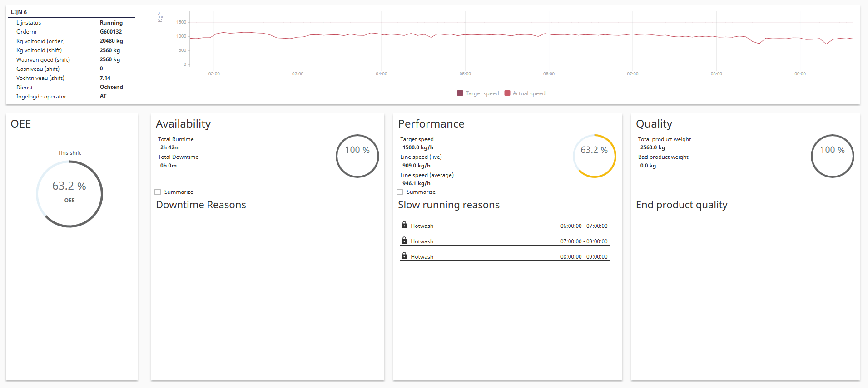
Task: Enable Summarize checkbox under Availability
Action: click(x=158, y=192)
